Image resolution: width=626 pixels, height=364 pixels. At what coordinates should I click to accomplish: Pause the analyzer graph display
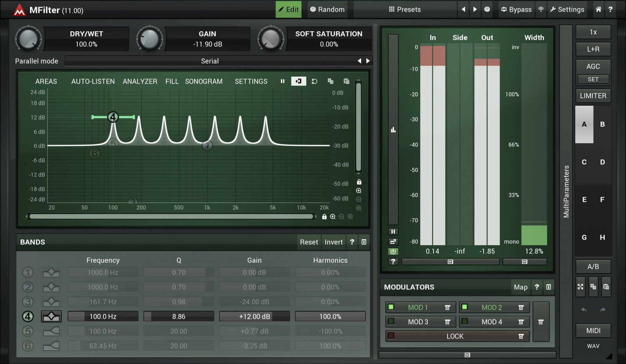(282, 81)
